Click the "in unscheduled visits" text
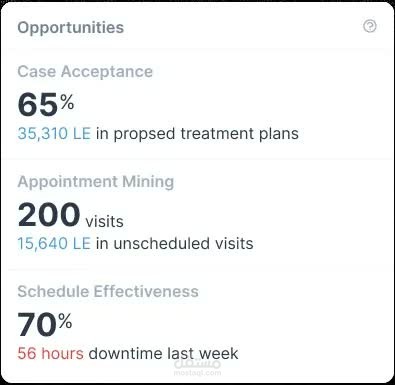This screenshot has width=395, height=385. click(x=175, y=243)
